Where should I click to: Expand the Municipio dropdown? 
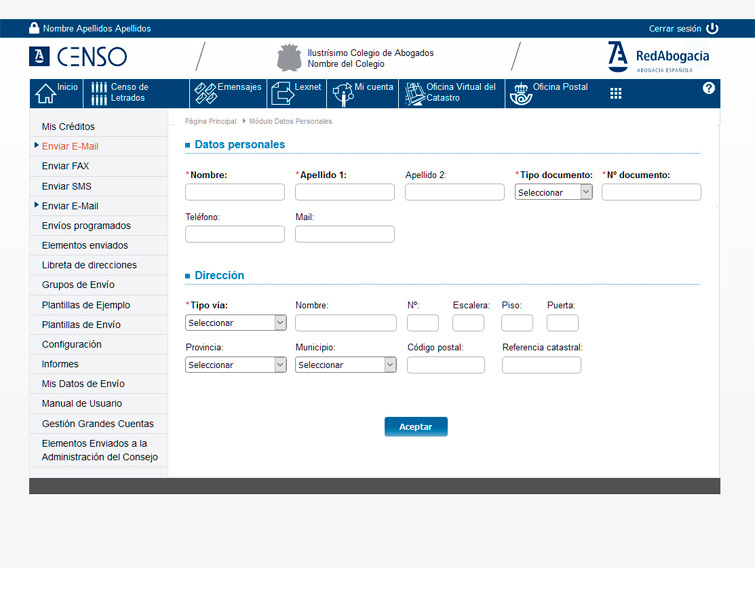point(346,365)
